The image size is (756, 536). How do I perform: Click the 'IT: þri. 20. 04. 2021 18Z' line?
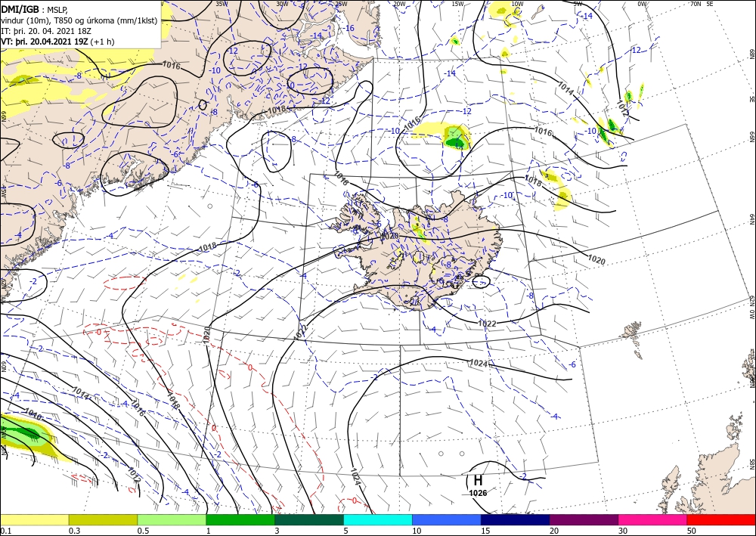pos(46,31)
